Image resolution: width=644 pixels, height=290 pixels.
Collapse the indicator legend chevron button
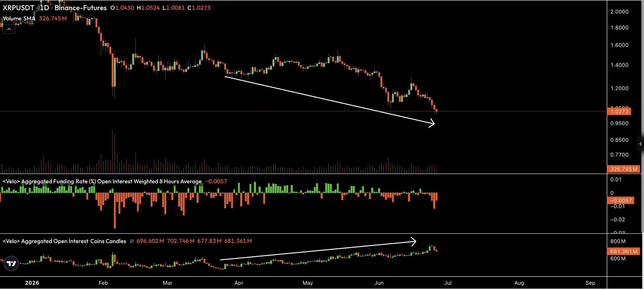(x=9, y=29)
